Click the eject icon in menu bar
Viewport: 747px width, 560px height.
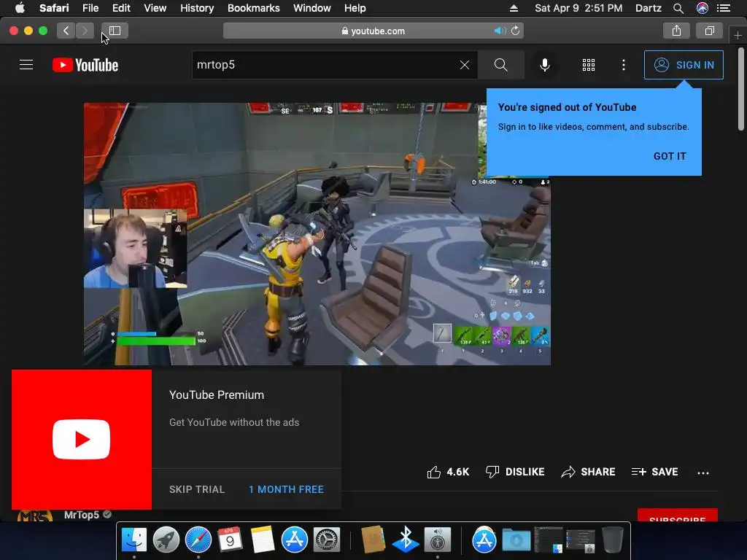(x=514, y=8)
